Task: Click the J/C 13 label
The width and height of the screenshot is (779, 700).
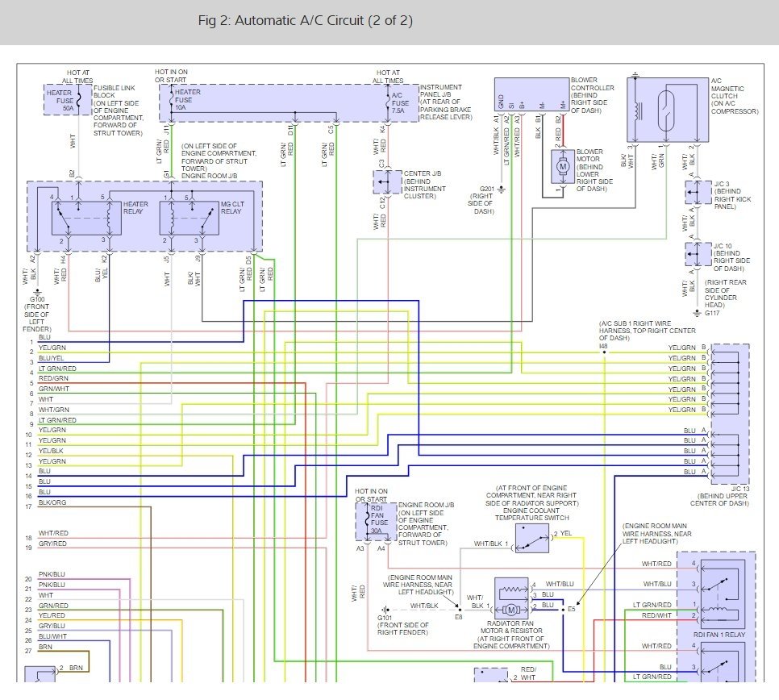Action: click(x=739, y=489)
